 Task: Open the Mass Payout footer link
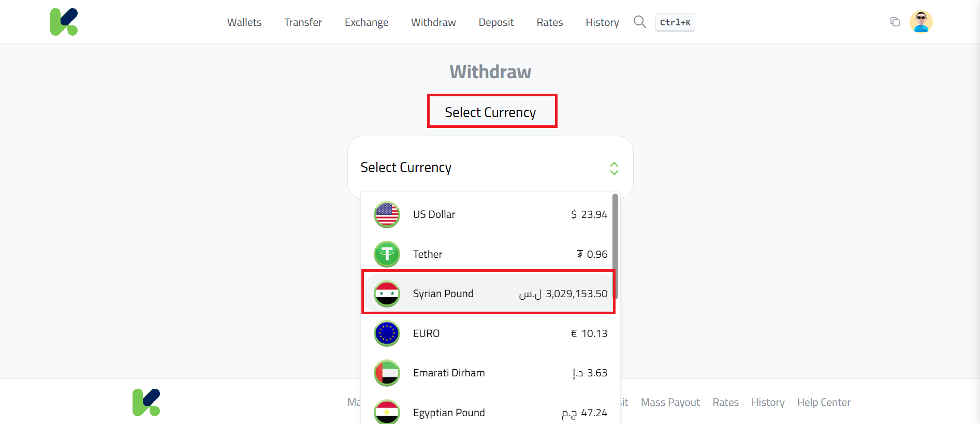(x=670, y=402)
